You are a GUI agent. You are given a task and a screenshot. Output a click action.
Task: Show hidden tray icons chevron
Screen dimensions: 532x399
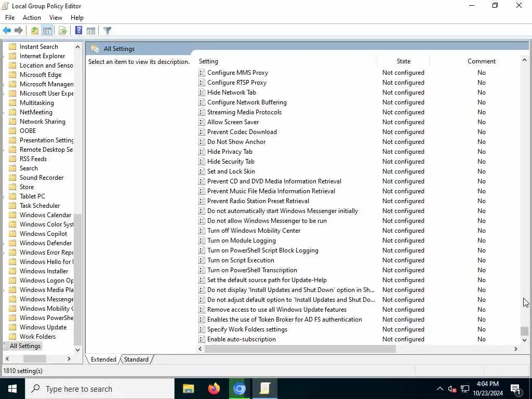pos(440,389)
